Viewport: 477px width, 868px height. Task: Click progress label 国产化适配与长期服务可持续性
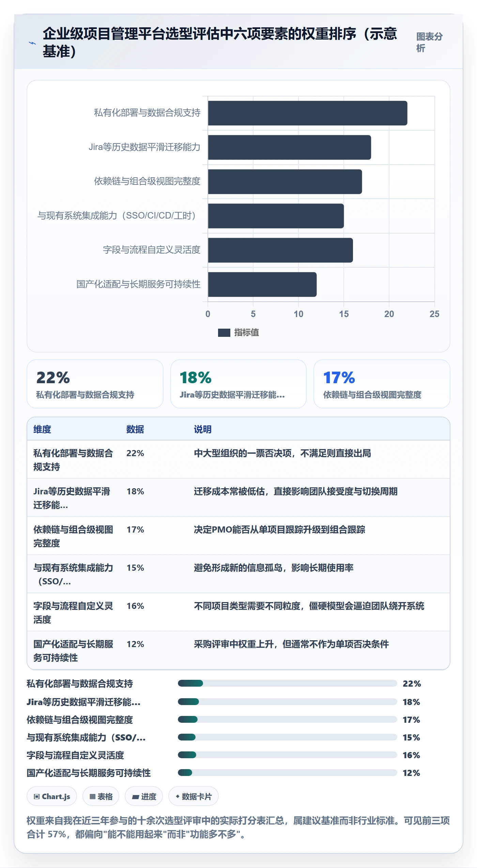(89, 773)
